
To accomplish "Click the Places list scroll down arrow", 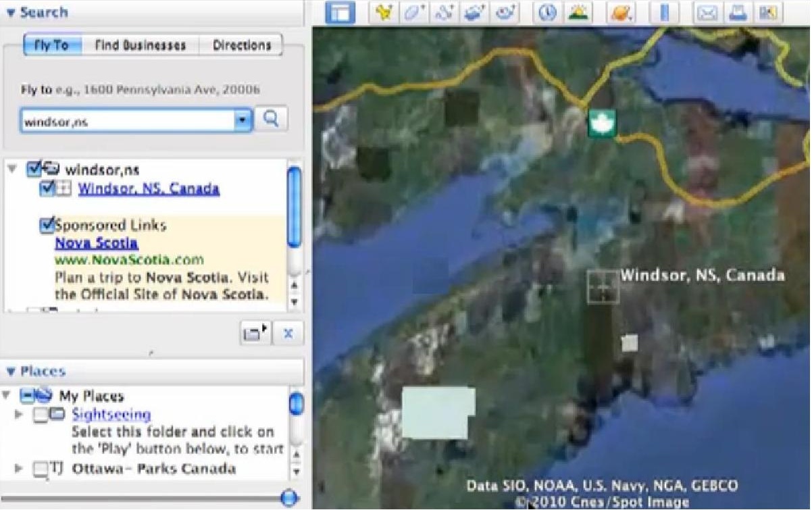I will coord(296,471).
